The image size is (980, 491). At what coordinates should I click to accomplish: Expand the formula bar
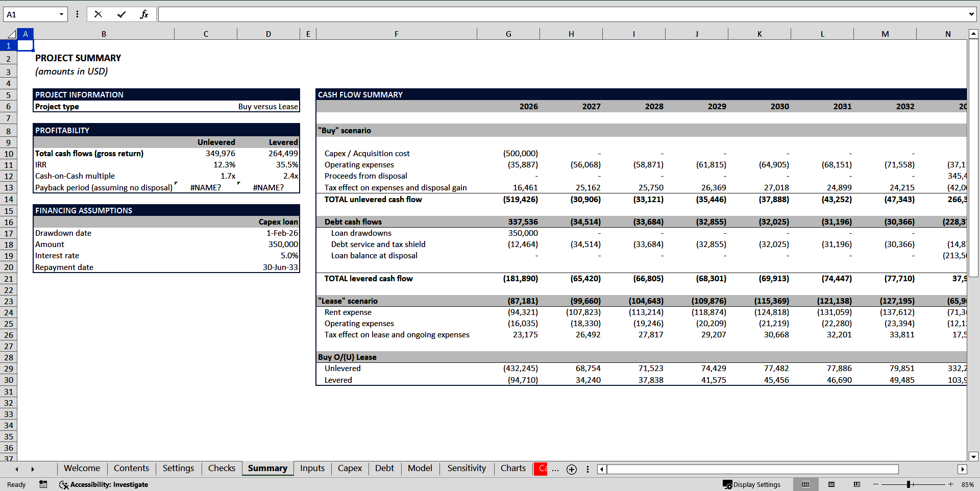pos(971,14)
